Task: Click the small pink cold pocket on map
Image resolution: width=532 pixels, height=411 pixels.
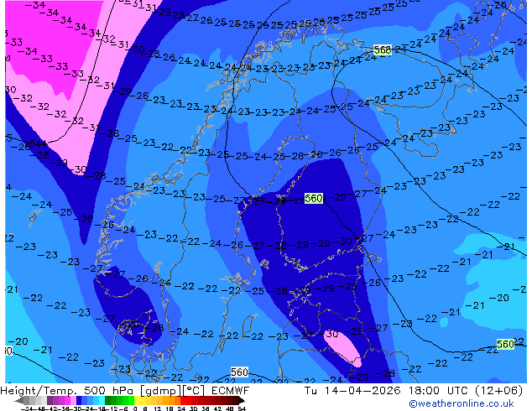Action: [342, 347]
